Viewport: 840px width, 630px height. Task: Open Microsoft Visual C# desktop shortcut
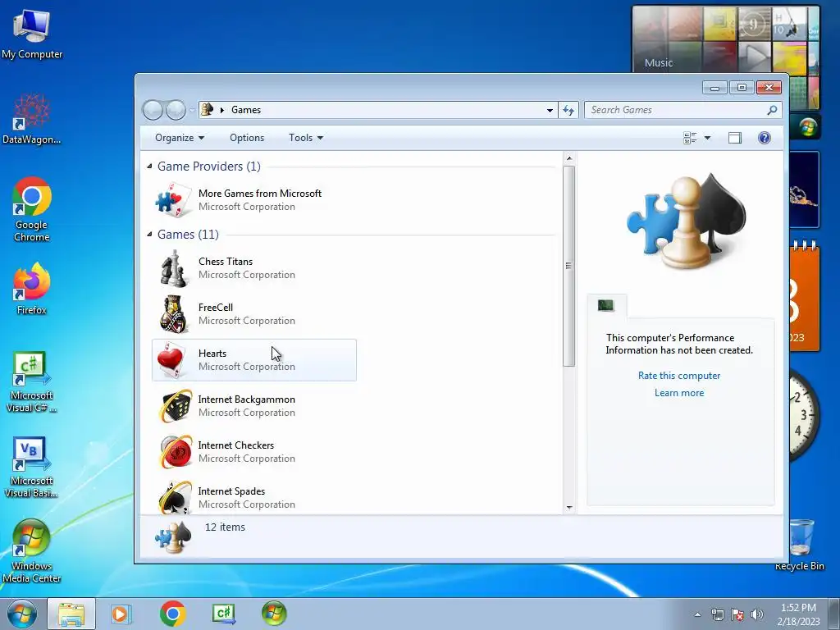click(x=32, y=382)
